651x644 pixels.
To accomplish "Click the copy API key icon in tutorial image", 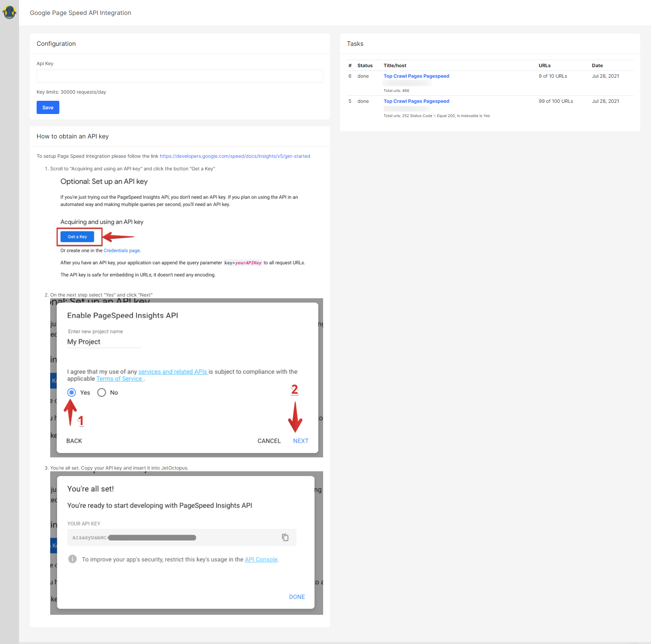I will pos(285,537).
